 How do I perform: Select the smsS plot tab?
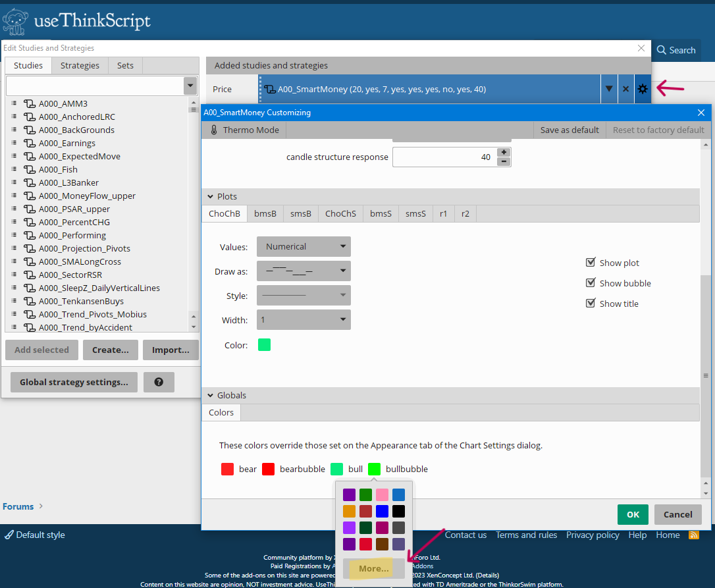[415, 213]
